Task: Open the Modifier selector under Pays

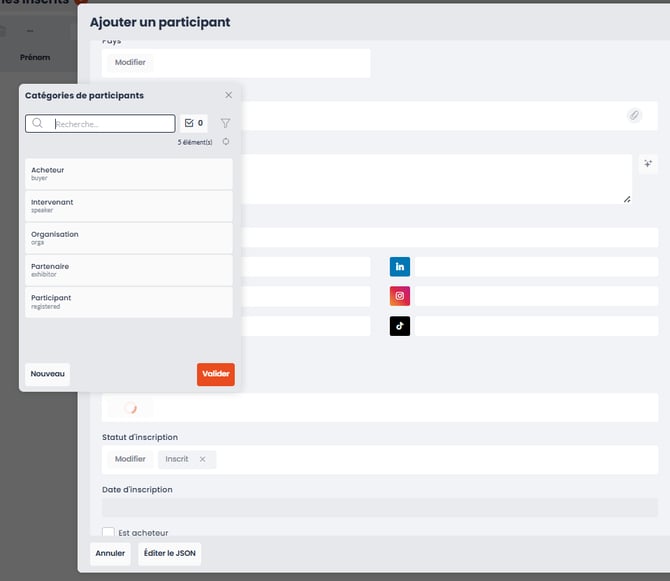Action: pyautogui.click(x=130, y=62)
